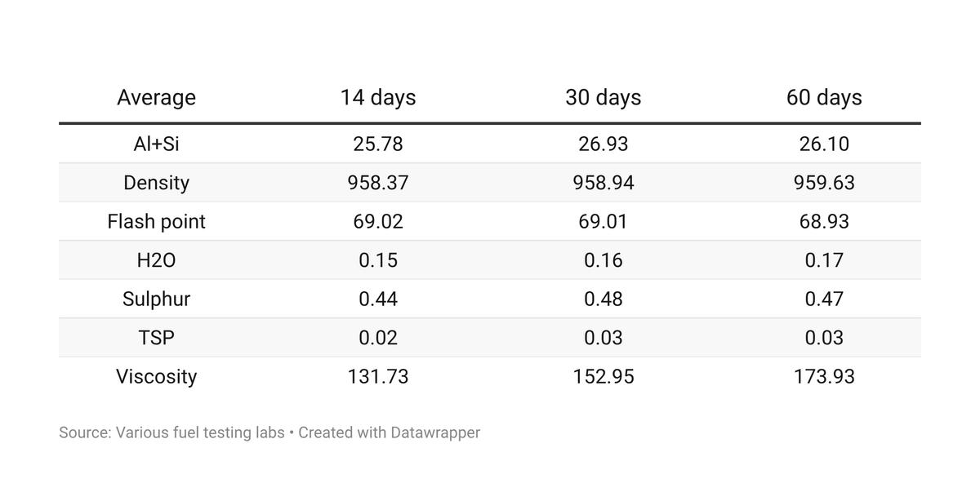Select the H2O 60 days value 0.17

click(824, 260)
